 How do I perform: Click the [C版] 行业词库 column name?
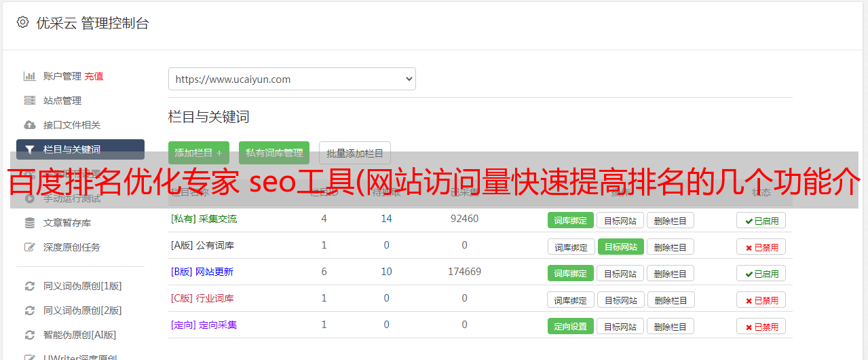(202, 298)
